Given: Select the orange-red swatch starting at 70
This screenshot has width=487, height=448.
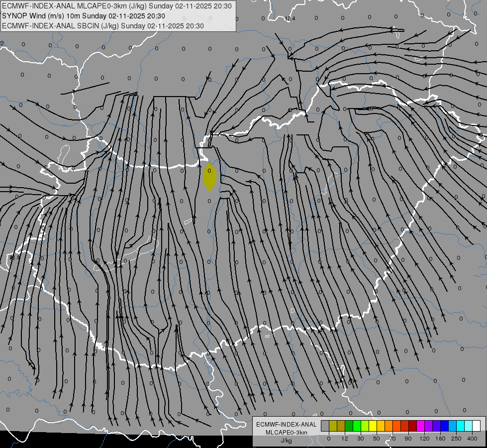Looking at the screenshot, I should [x=396, y=426].
